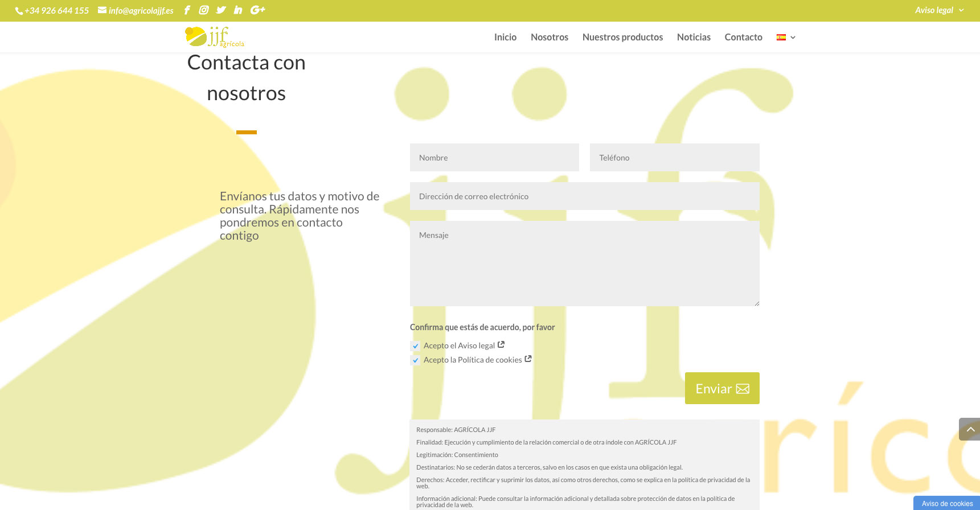Open Política de cookies external link icon
This screenshot has width=980, height=510.
pos(528,359)
